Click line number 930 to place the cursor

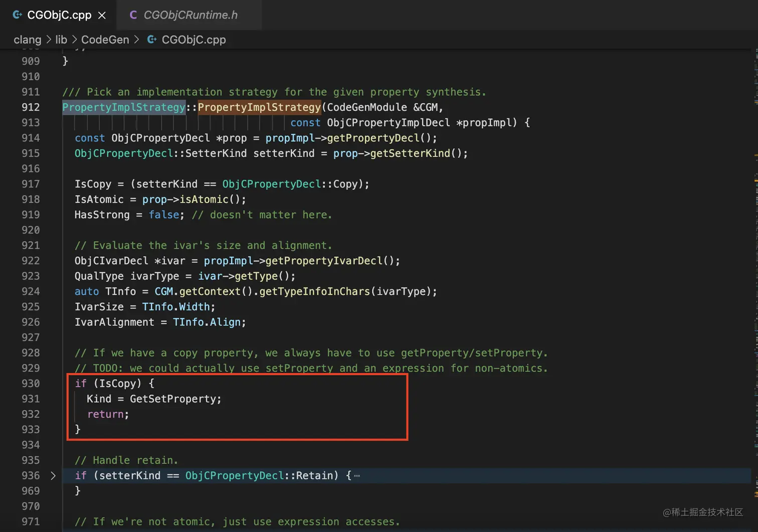coord(31,383)
